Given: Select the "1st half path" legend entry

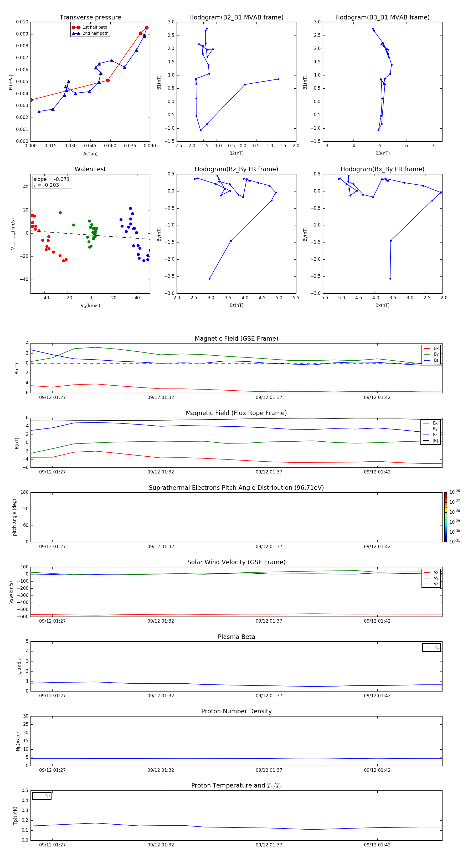Looking at the screenshot, I should (x=90, y=27).
